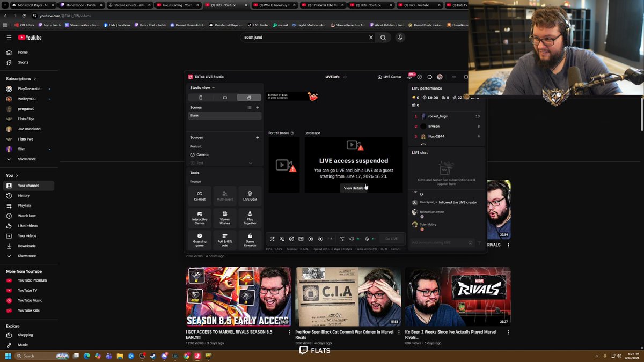Select the Blank scene
The height and width of the screenshot is (362, 644).
[225, 116]
